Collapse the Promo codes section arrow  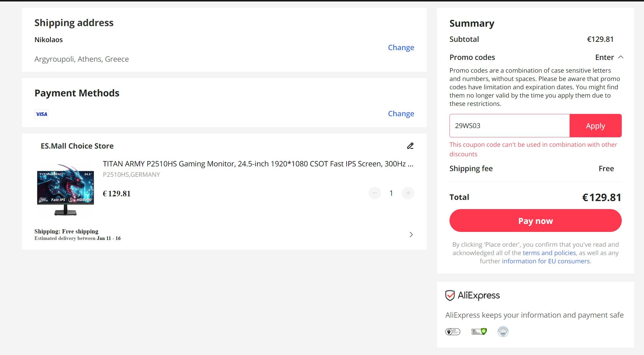tap(621, 57)
